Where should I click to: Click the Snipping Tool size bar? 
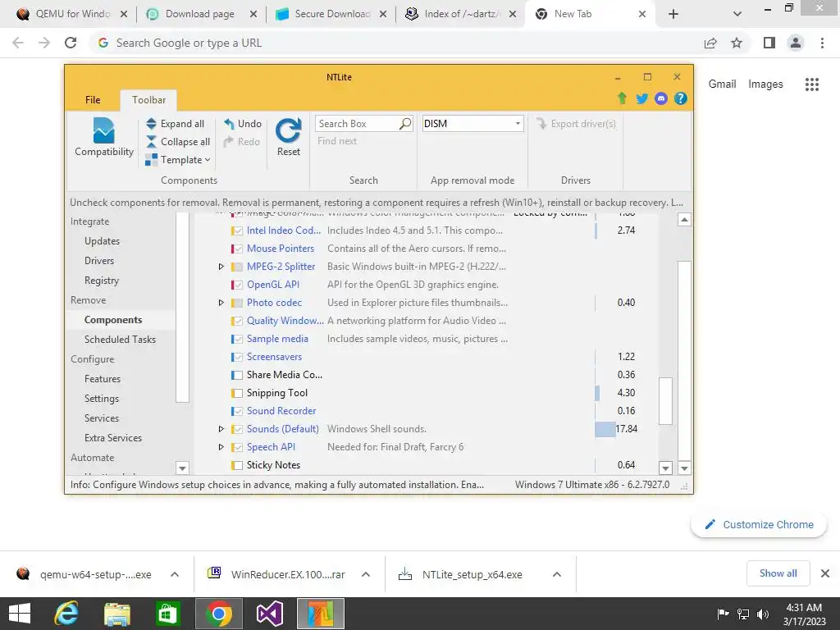[597, 393]
